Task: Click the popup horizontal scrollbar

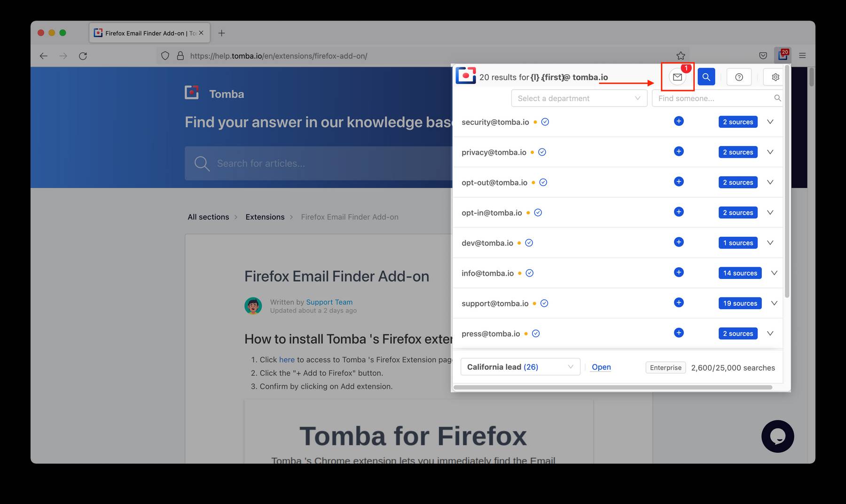Action: (x=613, y=388)
